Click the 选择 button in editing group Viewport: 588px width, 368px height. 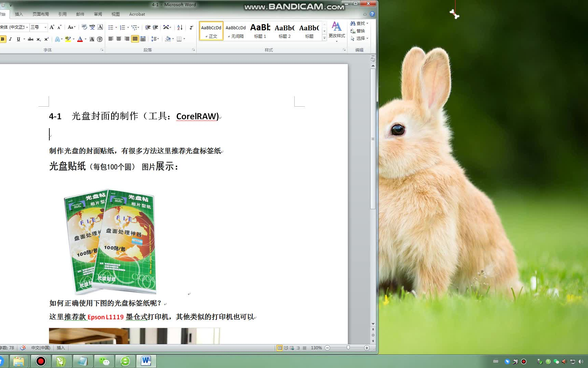click(359, 39)
